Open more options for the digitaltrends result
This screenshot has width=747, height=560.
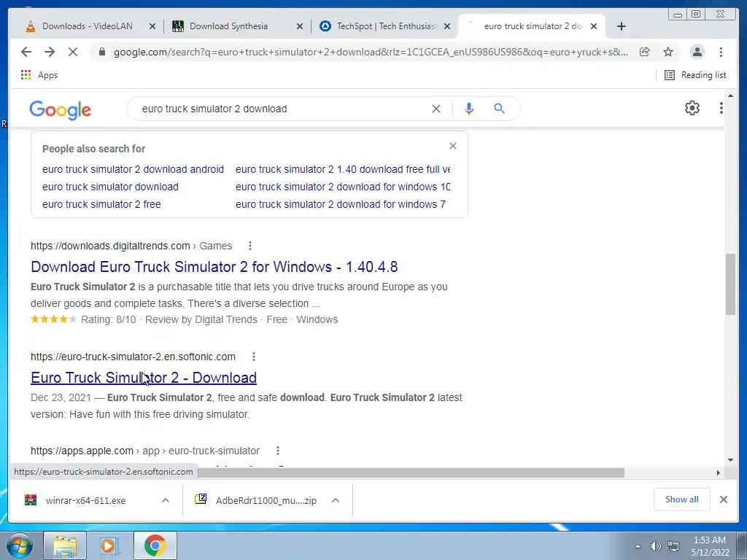pyautogui.click(x=250, y=246)
